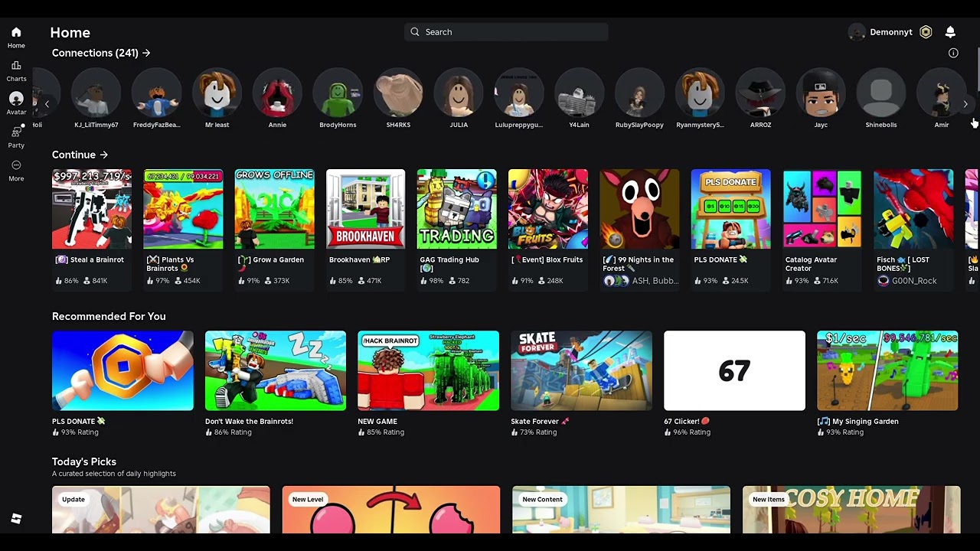Viewport: 980px width, 551px height.
Task: Show earlier connections with left arrow
Action: coord(47,103)
